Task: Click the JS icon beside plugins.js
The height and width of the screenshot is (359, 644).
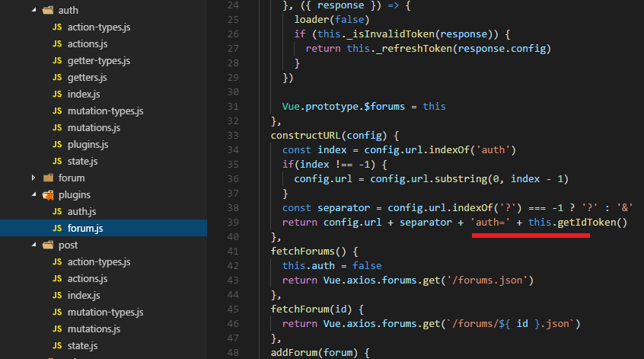Action: point(57,145)
